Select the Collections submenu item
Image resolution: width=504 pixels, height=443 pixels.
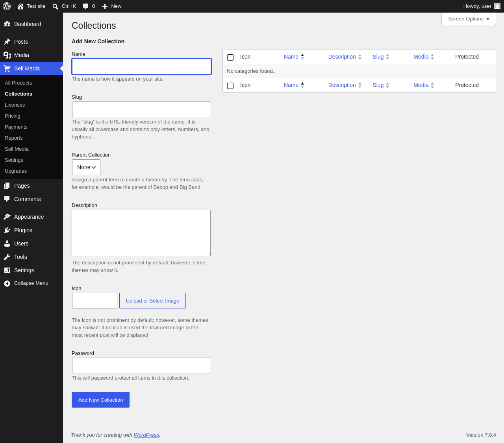[x=19, y=94]
